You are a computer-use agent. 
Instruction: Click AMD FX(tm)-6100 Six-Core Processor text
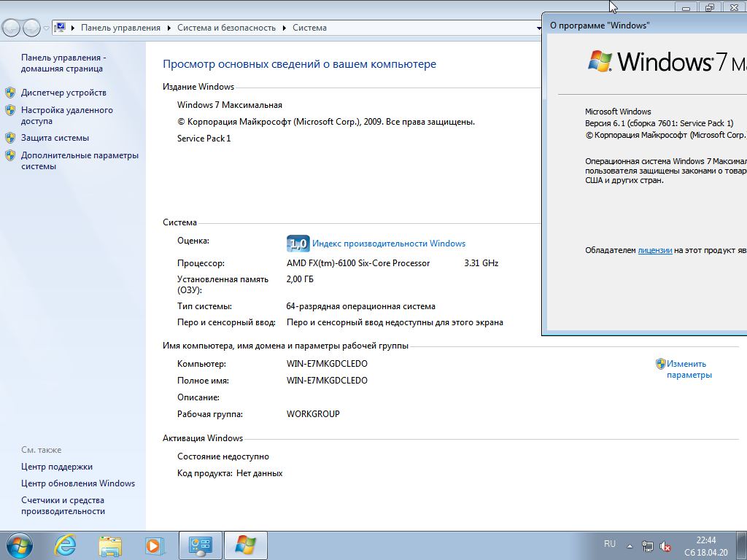tap(358, 262)
